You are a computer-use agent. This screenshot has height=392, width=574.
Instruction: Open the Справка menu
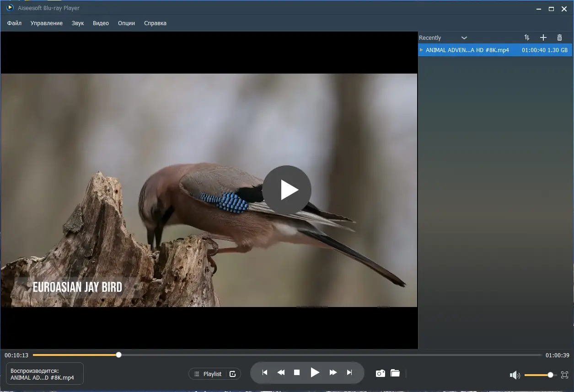click(155, 23)
